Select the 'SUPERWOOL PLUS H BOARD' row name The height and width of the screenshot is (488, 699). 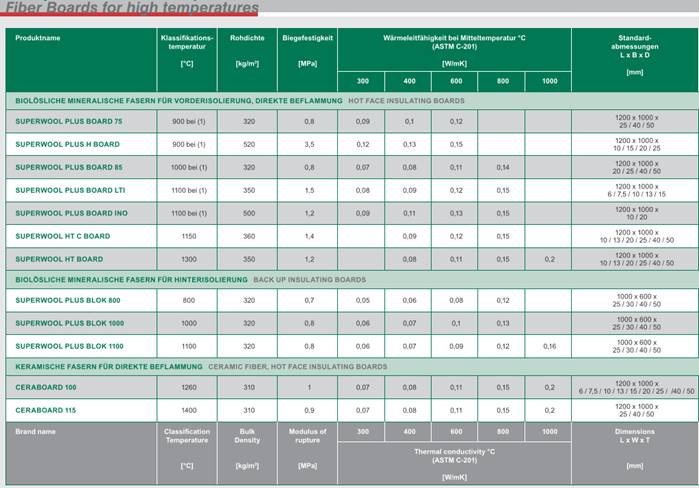[x=67, y=144]
